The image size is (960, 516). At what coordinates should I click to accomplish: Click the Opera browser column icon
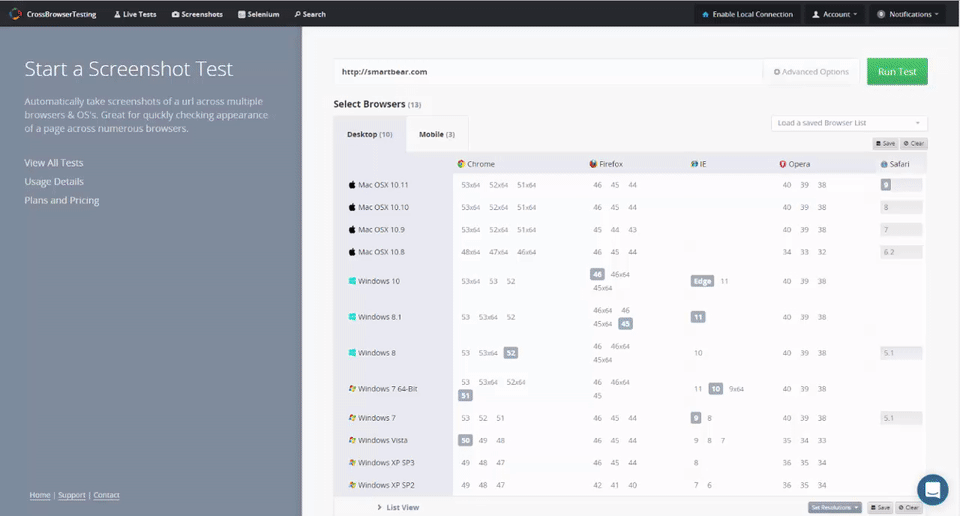tap(782, 164)
